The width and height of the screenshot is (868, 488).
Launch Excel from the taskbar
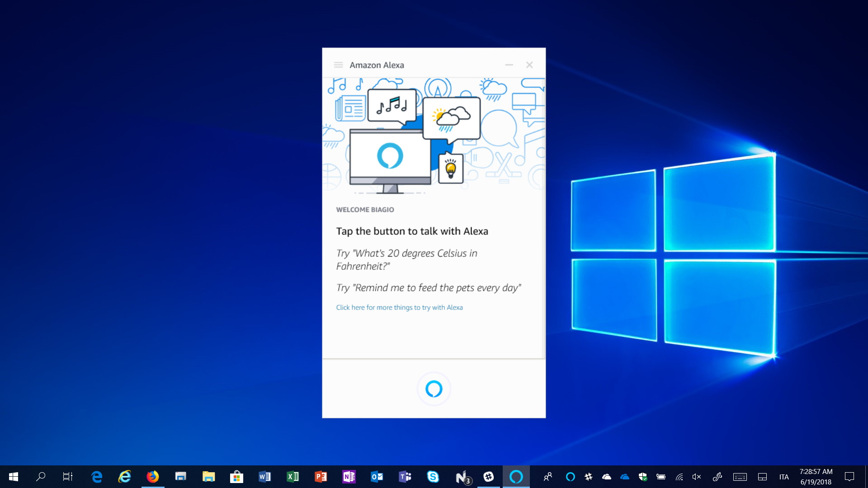pos(292,477)
